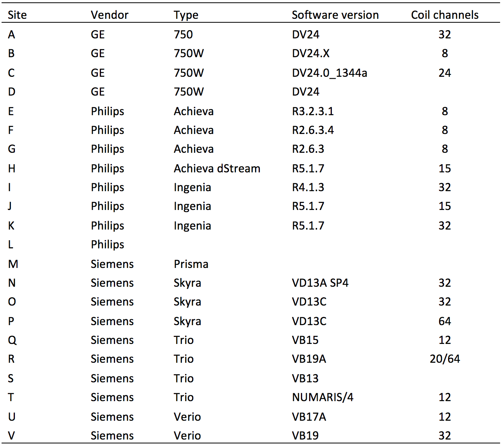The image size is (504, 445).
Task: Click the Site column header
Action: point(17,15)
